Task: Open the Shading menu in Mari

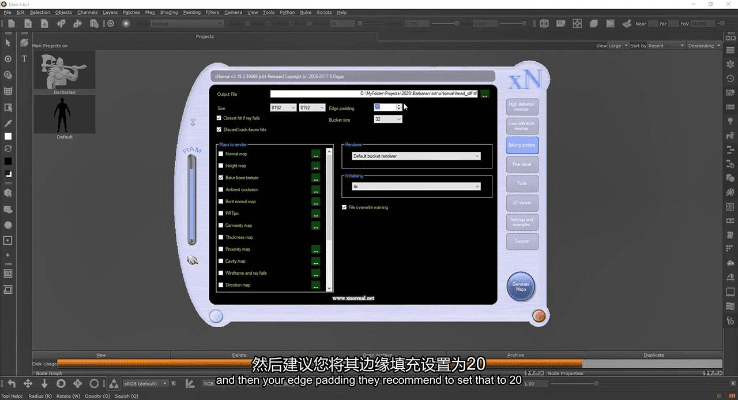Action: pos(169,12)
